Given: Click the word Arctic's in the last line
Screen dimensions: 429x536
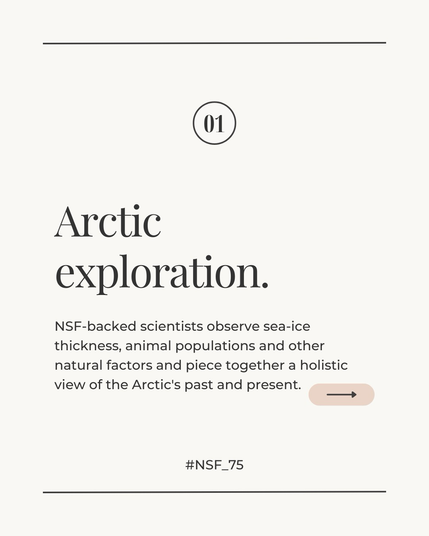Looking at the screenshot, I should 156,385.
